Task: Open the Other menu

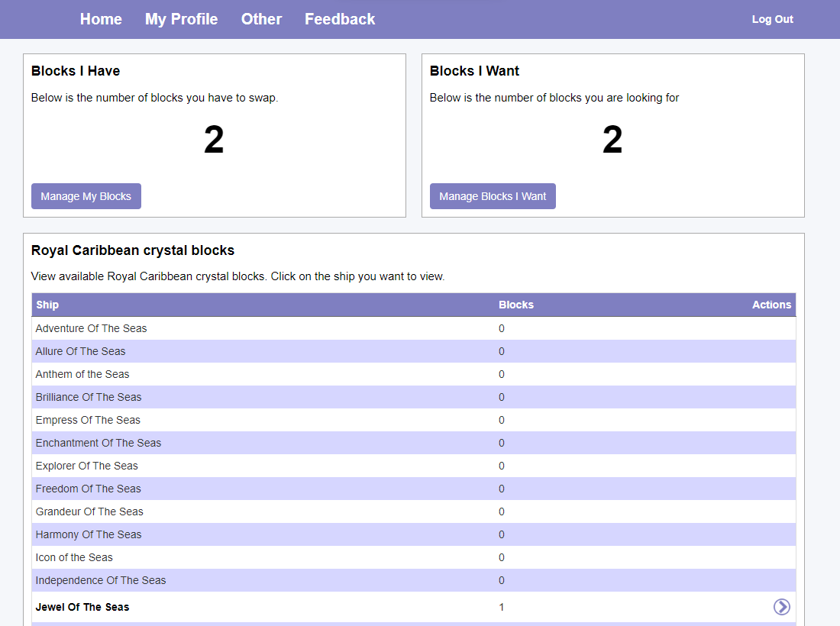Action: point(261,19)
